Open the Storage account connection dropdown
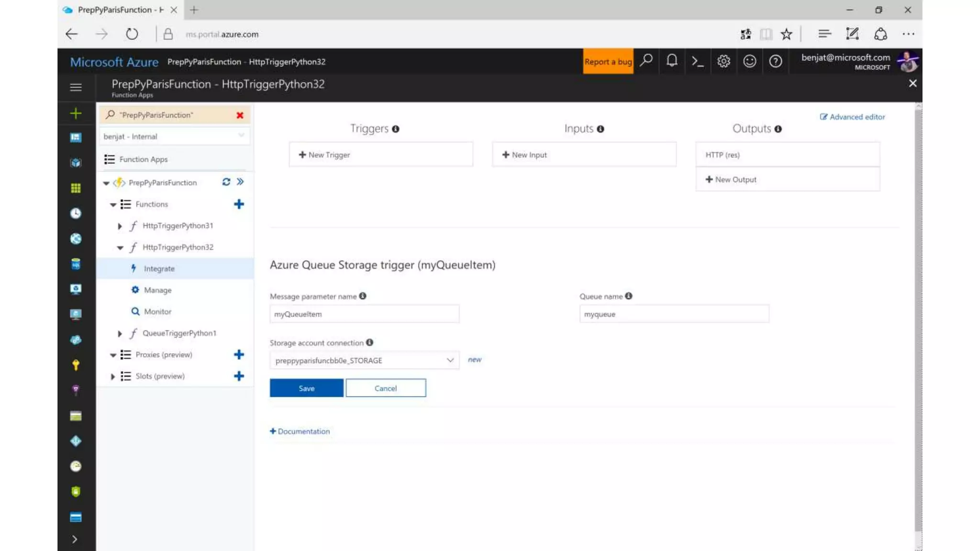 [364, 360]
